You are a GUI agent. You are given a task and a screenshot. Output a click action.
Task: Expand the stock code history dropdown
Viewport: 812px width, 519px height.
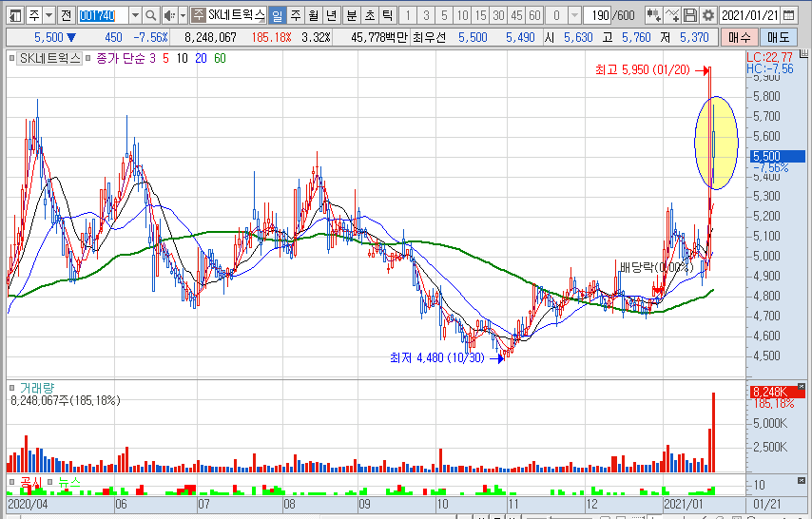coord(133,16)
